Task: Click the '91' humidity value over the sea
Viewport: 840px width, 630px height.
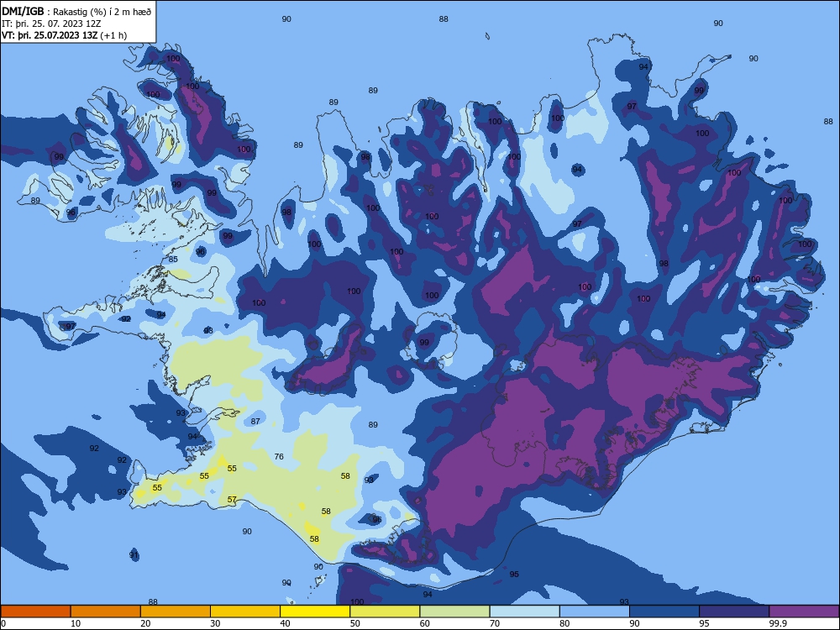Action: click(x=134, y=555)
